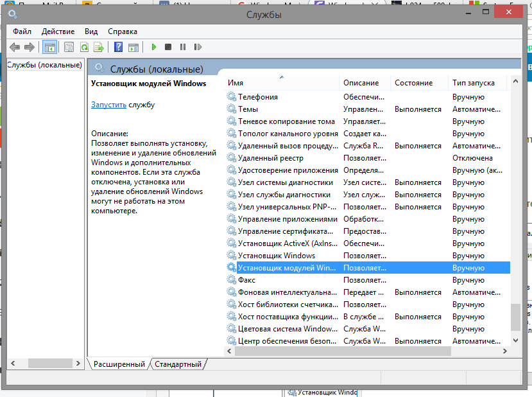Sort by the Тип запуска column

pyautogui.click(x=473, y=83)
